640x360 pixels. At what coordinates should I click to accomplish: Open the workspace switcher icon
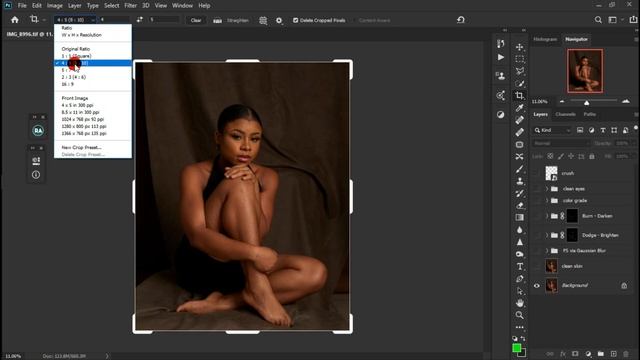pos(613,20)
